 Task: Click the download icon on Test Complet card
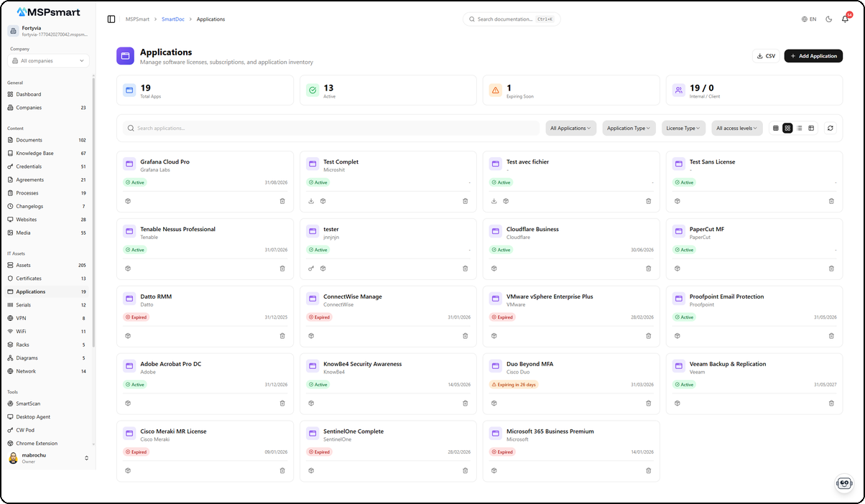[x=311, y=201]
